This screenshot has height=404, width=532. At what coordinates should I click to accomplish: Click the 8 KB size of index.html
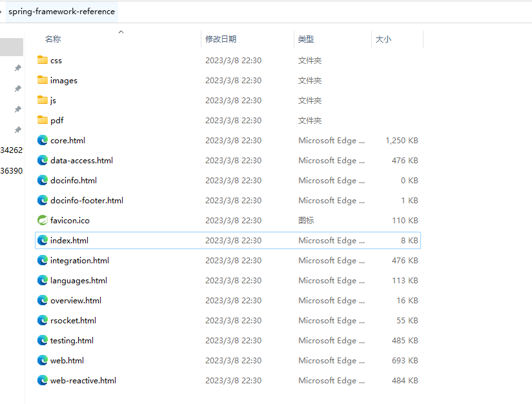point(409,241)
